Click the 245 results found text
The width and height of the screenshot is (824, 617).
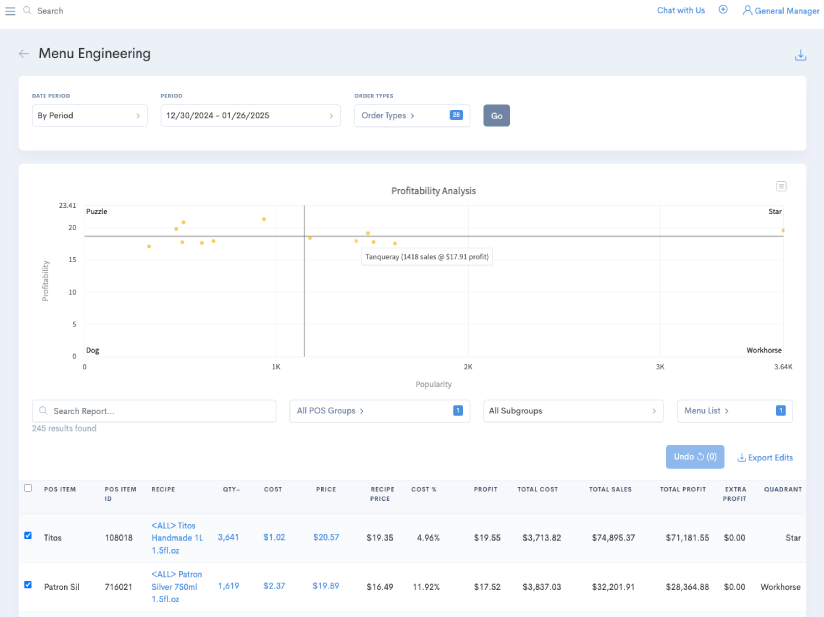coord(64,428)
